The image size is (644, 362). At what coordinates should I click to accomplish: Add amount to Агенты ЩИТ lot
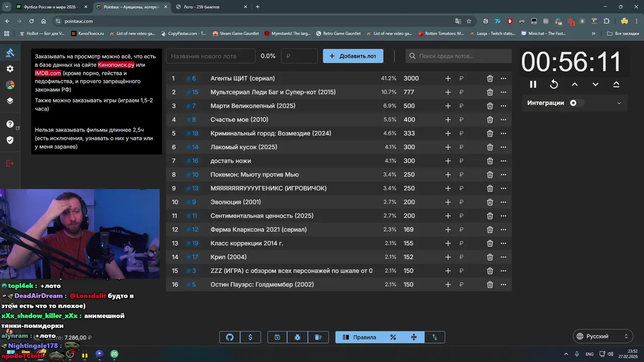point(448,78)
